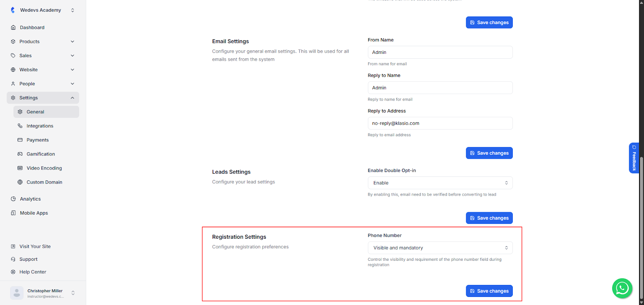Open the Phone Number visibility dropdown
The width and height of the screenshot is (644, 305).
(x=440, y=248)
